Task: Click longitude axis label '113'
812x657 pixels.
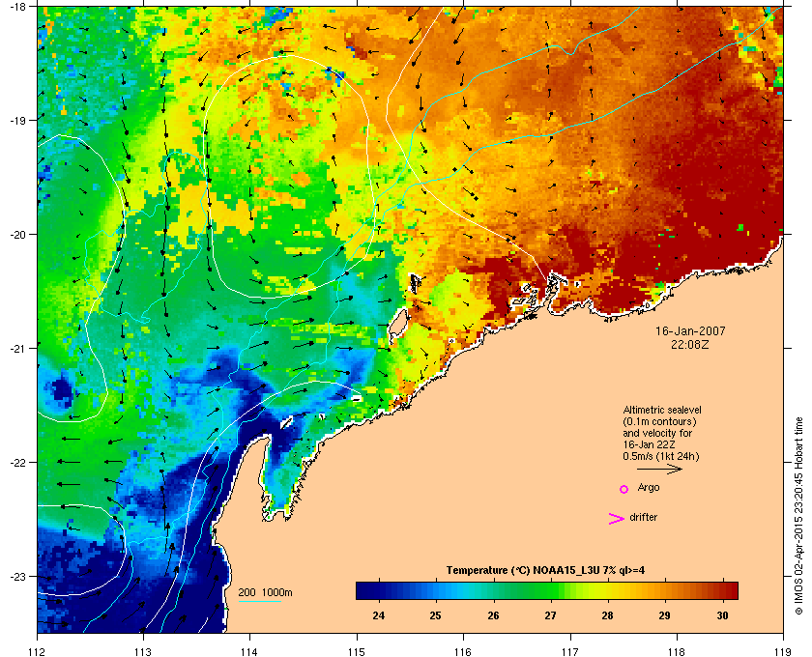Action: (x=143, y=651)
